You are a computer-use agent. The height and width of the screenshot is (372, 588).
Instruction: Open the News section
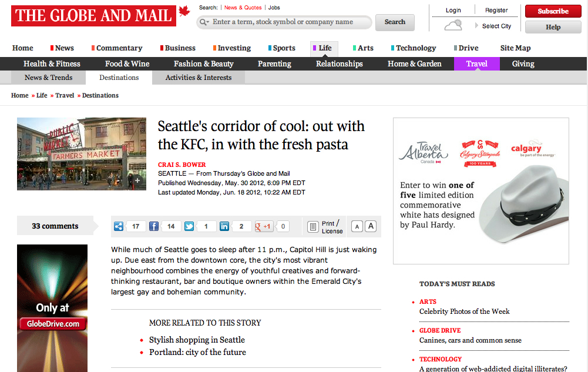[x=64, y=48]
